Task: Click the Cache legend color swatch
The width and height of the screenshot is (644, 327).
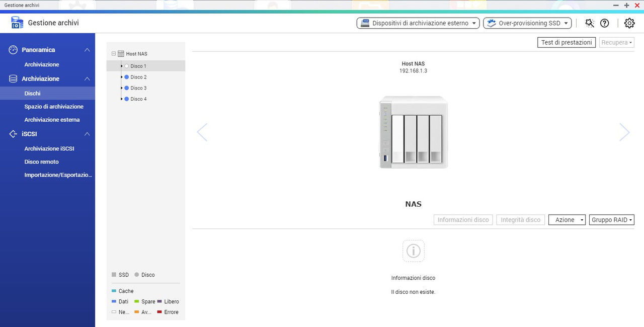Action: [114, 291]
